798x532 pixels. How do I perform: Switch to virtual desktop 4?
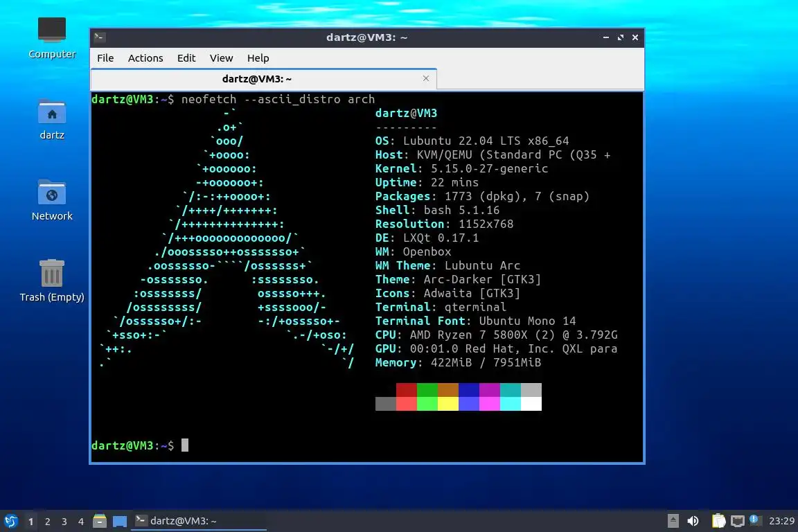pyautogui.click(x=81, y=522)
